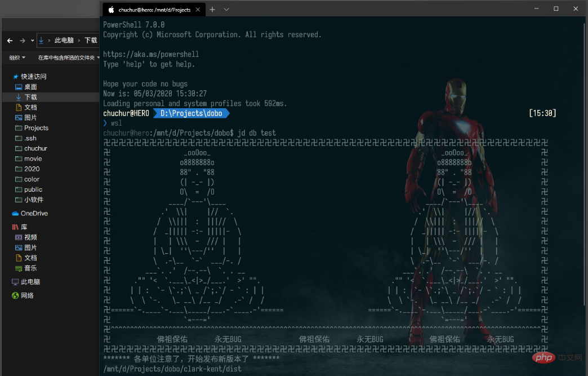The image size is (588, 376).
Task: Open the color folder in sidebar
Action: [x=32, y=179]
